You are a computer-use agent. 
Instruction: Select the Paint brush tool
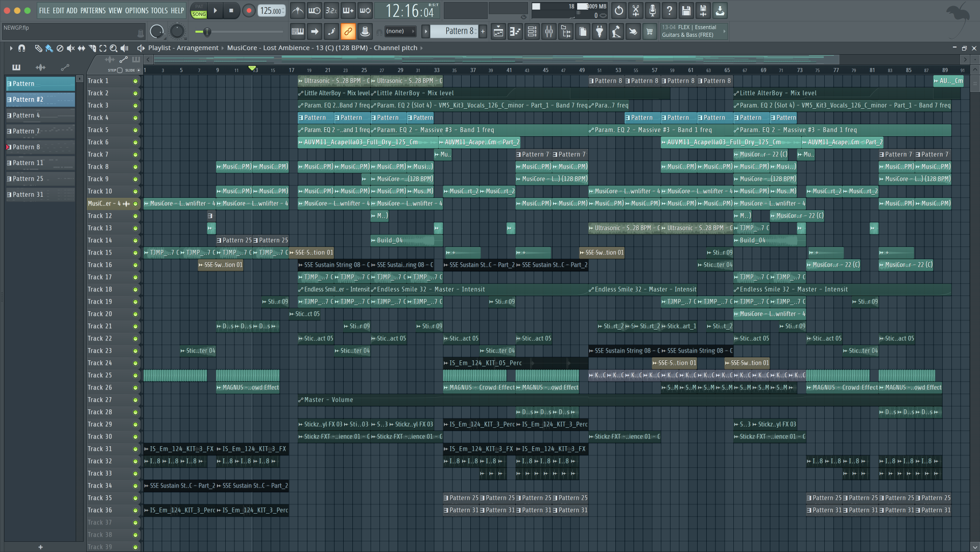(49, 48)
